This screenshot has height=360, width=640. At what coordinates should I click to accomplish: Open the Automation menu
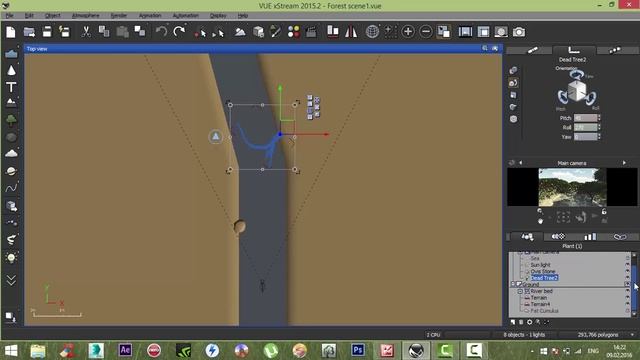tap(185, 16)
